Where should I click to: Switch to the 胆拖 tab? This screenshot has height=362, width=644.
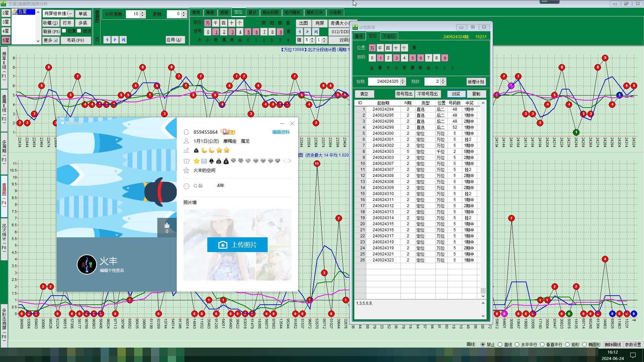click(x=224, y=12)
